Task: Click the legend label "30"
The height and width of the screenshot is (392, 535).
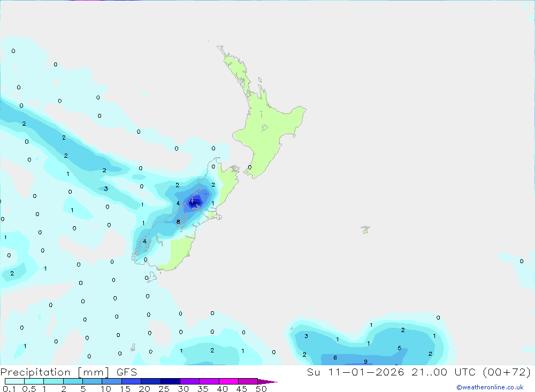Action: coord(184,389)
